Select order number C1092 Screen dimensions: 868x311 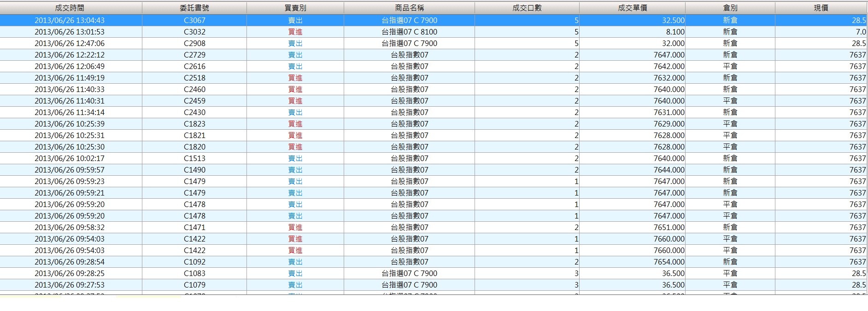(194, 262)
